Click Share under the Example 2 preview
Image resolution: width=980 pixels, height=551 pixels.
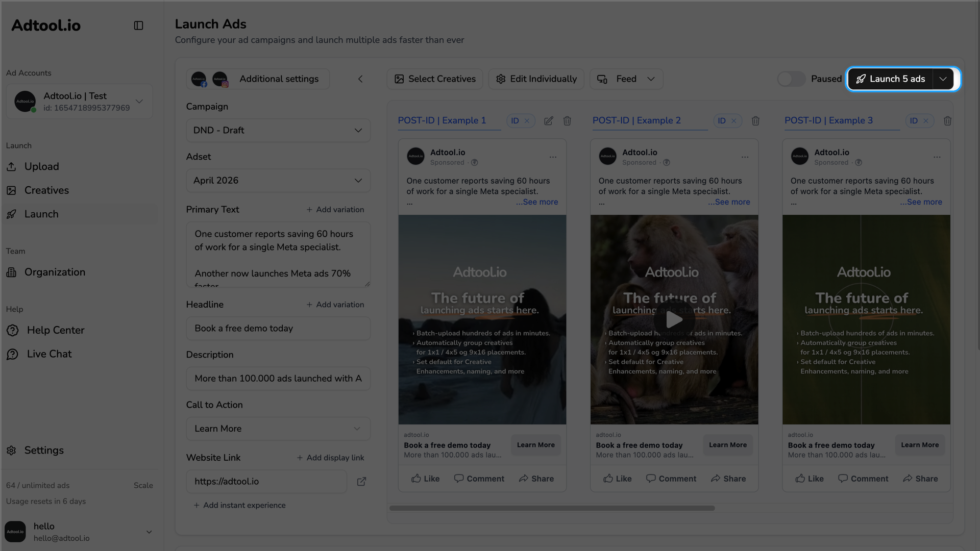click(728, 479)
